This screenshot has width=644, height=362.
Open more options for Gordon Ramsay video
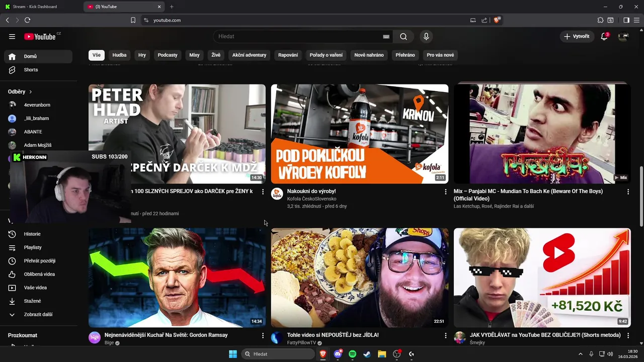click(263, 335)
